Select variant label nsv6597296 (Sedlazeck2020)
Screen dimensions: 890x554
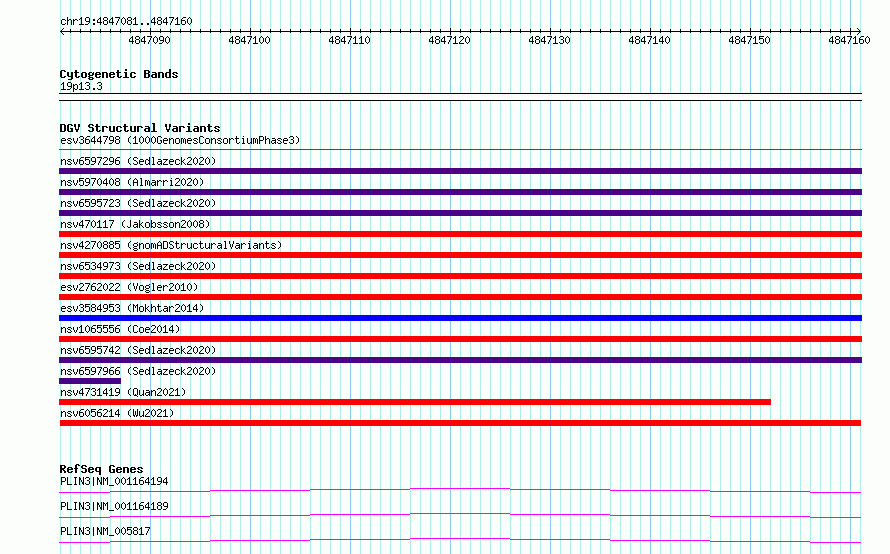click(x=138, y=161)
